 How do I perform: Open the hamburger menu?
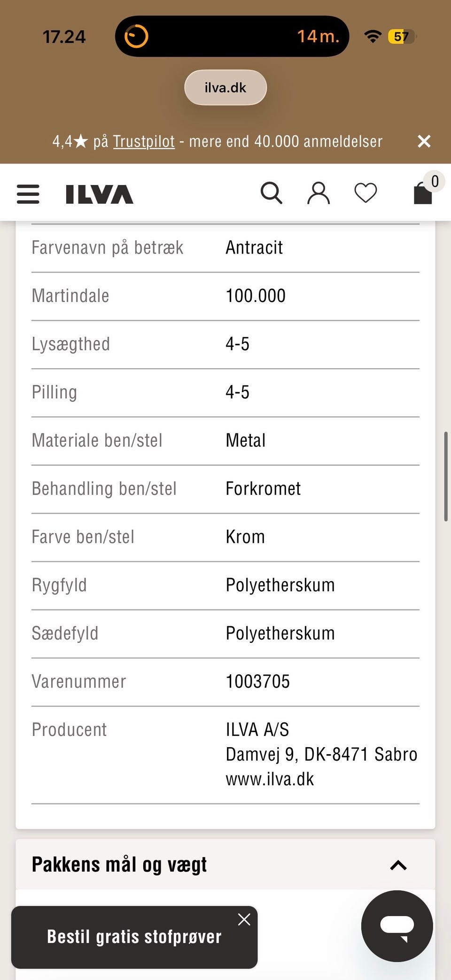[x=28, y=194]
